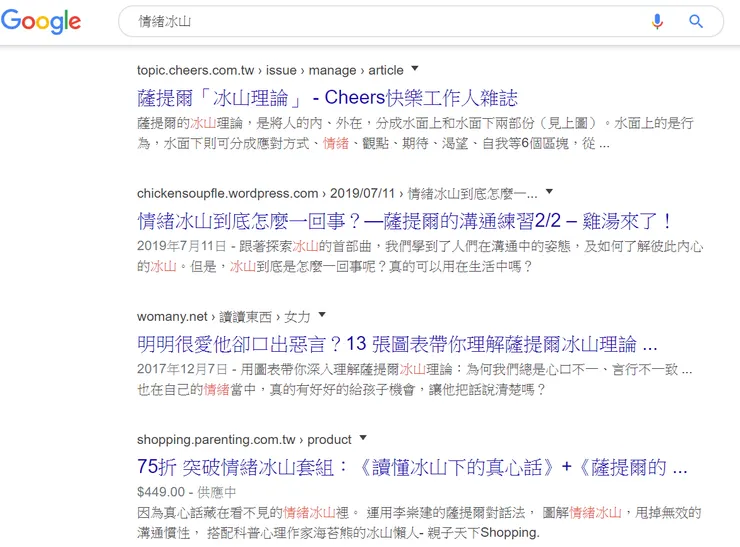Click the 2017年12月7日 snippet date
Viewport: 740px width, 547px height.
coord(182,370)
